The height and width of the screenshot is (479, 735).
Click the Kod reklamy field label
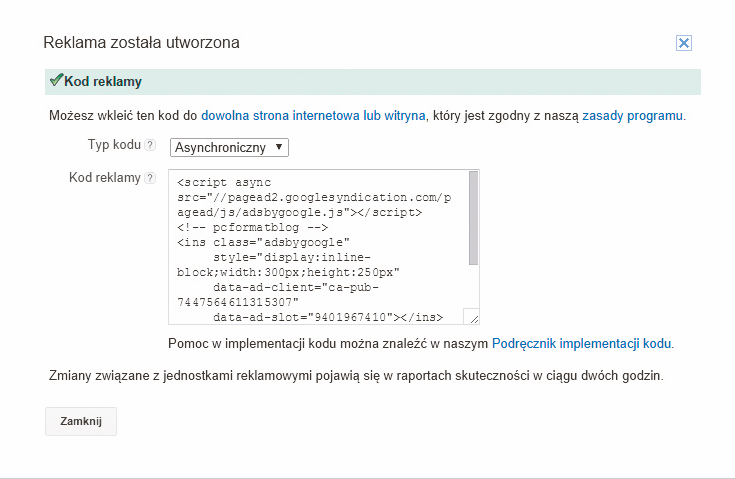(104, 178)
